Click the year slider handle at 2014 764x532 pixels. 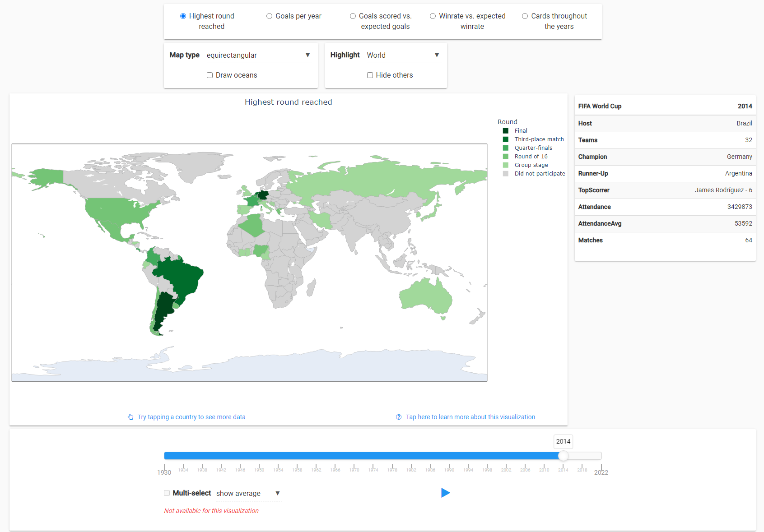563,456
